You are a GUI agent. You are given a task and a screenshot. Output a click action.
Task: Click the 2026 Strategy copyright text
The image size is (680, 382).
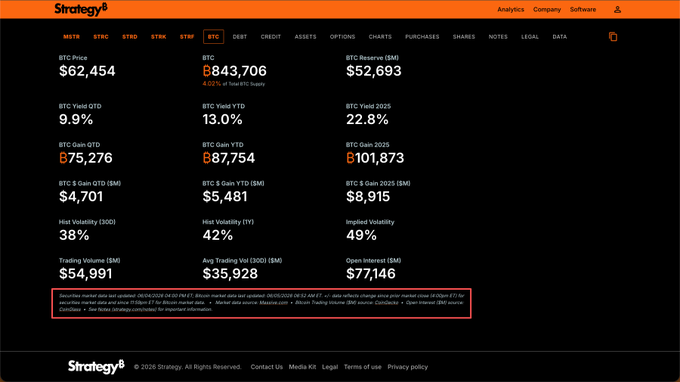tap(187, 367)
